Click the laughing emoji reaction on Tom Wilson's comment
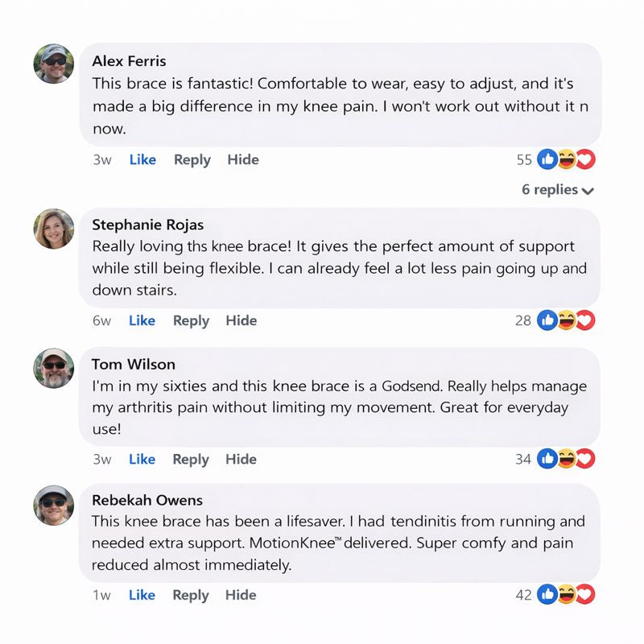Image resolution: width=644 pixels, height=644 pixels. coord(567,459)
